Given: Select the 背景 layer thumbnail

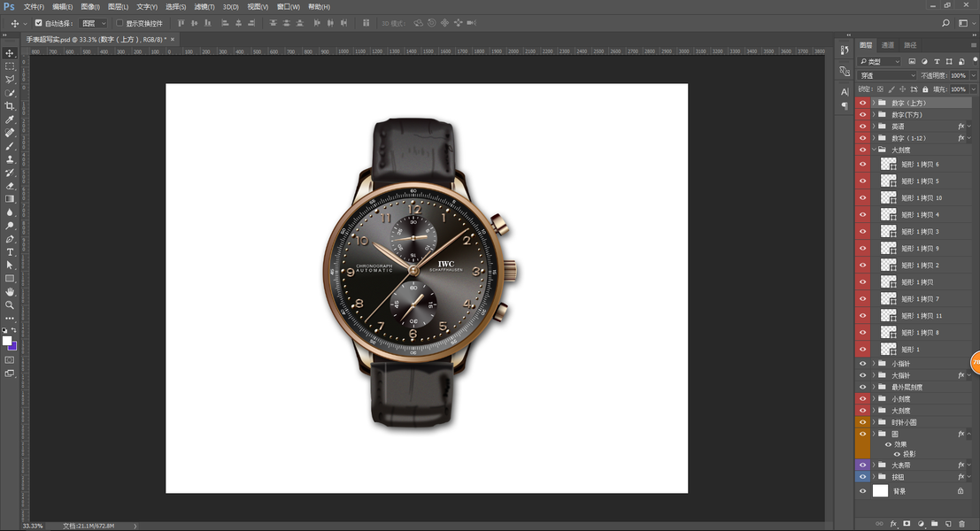Looking at the screenshot, I should 880,491.
